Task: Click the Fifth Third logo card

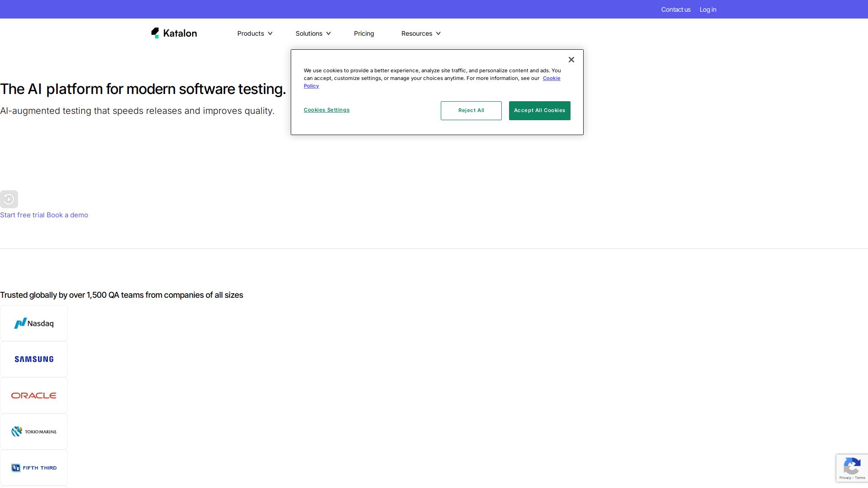Action: 34,468
